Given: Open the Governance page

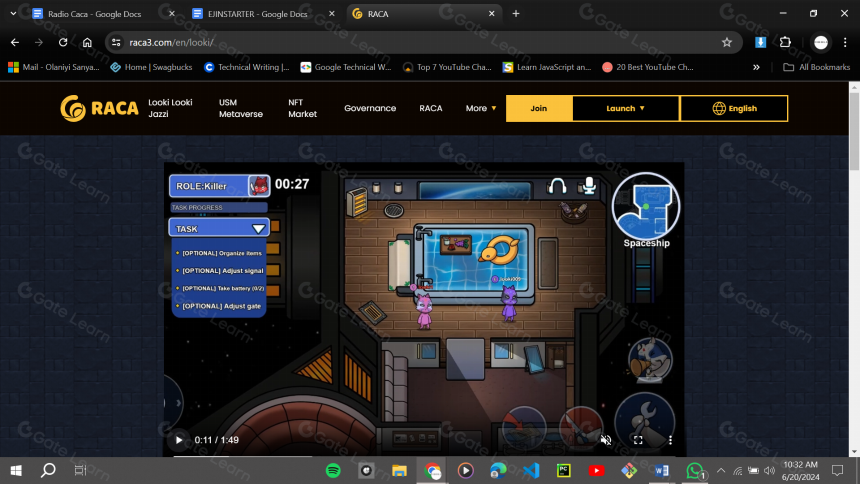Looking at the screenshot, I should tap(370, 108).
